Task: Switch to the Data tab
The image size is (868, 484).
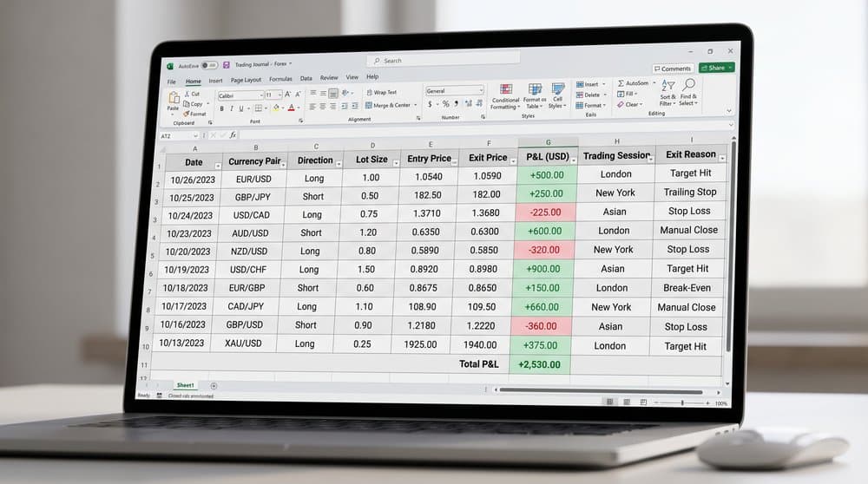Action: [306, 79]
